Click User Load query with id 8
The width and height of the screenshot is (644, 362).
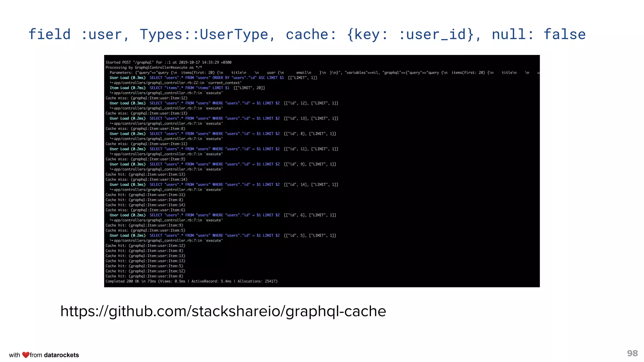tap(223, 134)
